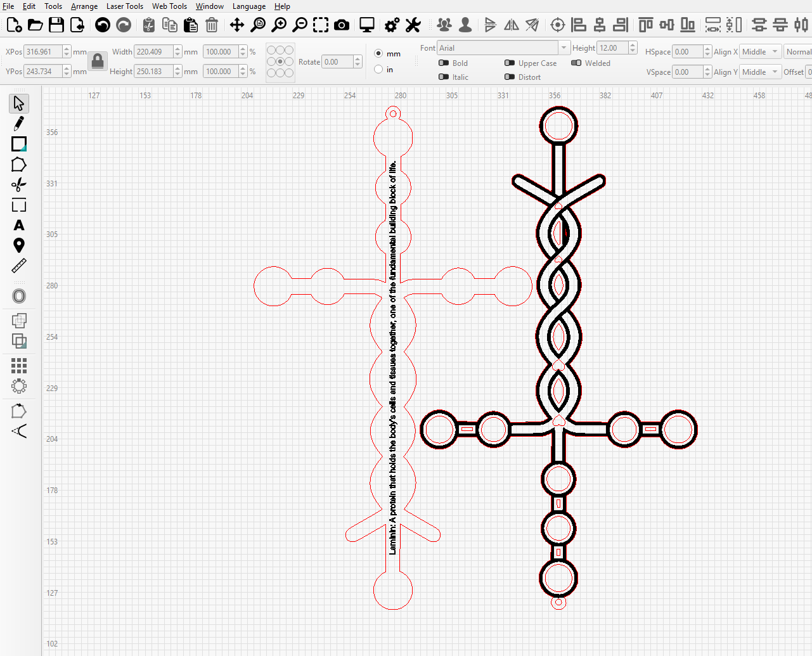Open the Window menu
The height and width of the screenshot is (656, 812).
pos(210,6)
